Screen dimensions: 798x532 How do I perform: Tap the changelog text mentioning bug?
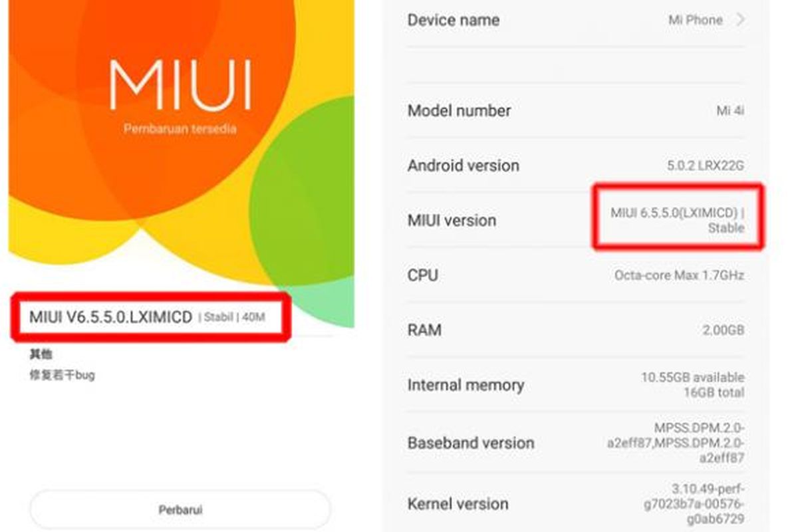62,375
